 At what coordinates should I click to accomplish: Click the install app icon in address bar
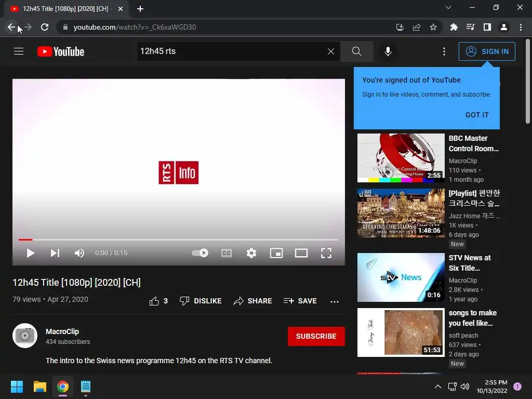[x=400, y=27]
